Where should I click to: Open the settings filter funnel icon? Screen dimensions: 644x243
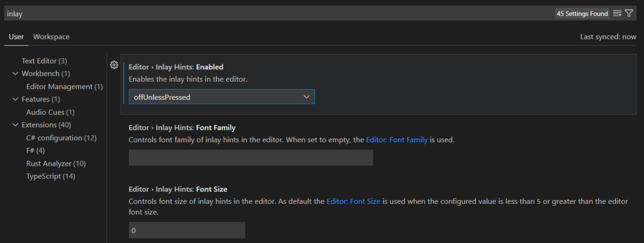[x=629, y=13]
